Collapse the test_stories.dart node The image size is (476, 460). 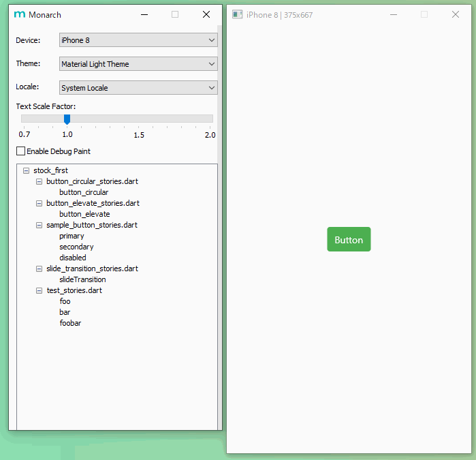(x=39, y=291)
